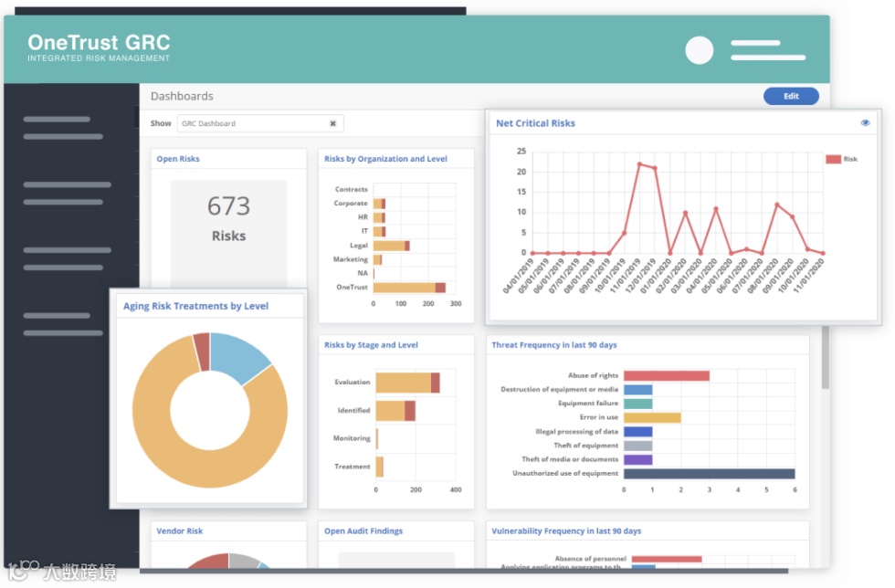Click the OneTrust GRC logo
895x588 pixels.
coord(99,47)
